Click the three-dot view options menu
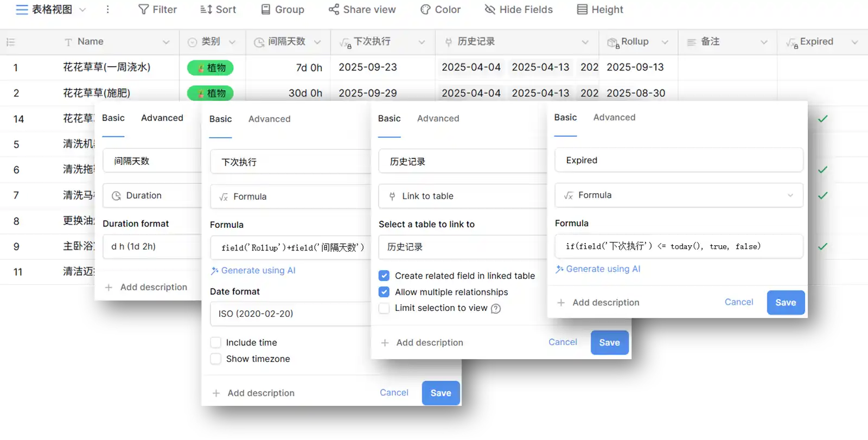Viewport: 868px width, 440px height. coord(107,10)
